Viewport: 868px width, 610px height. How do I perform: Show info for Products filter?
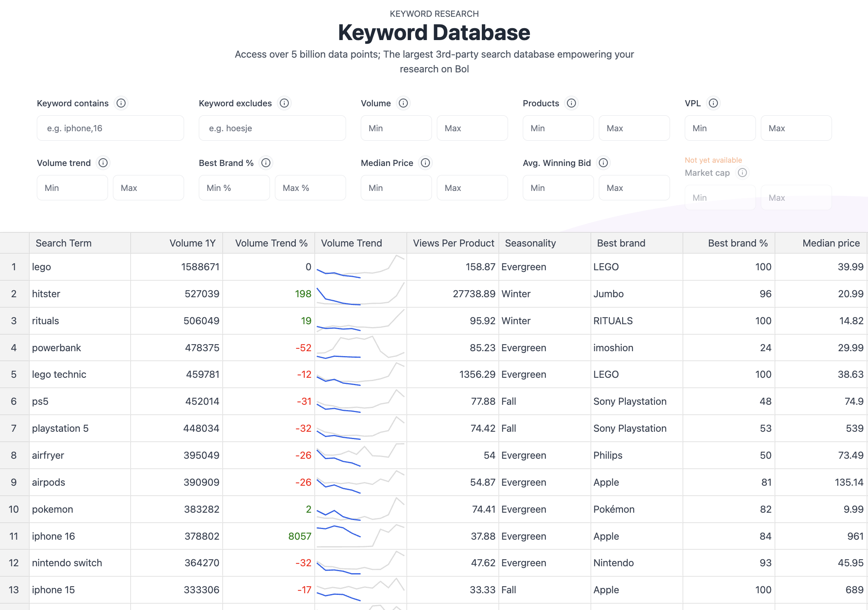pos(571,103)
